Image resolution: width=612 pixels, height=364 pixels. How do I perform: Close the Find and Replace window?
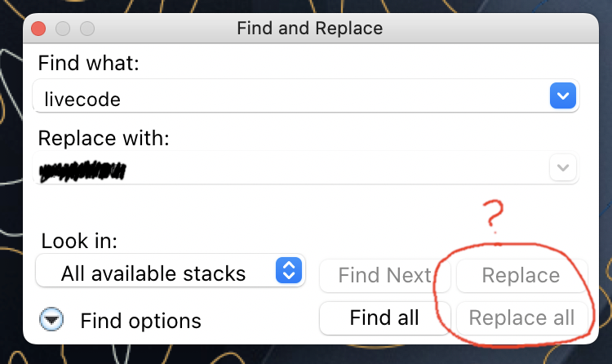[38, 29]
